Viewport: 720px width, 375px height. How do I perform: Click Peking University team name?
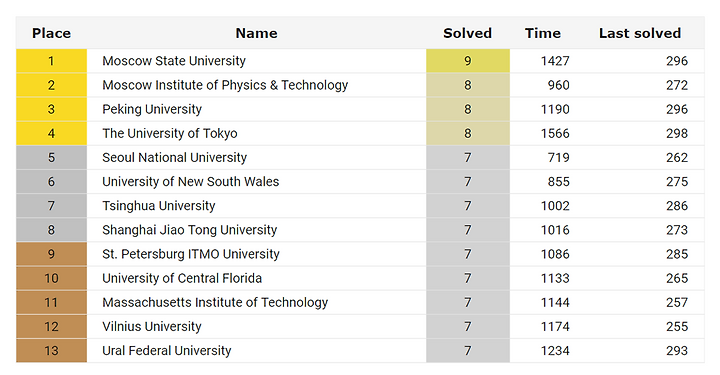[152, 109]
